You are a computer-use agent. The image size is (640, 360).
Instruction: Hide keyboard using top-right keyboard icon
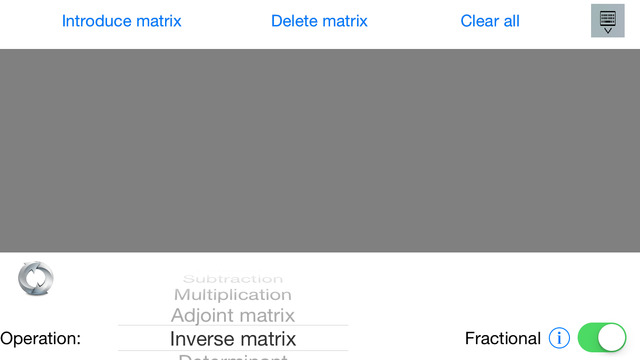pyautogui.click(x=608, y=21)
